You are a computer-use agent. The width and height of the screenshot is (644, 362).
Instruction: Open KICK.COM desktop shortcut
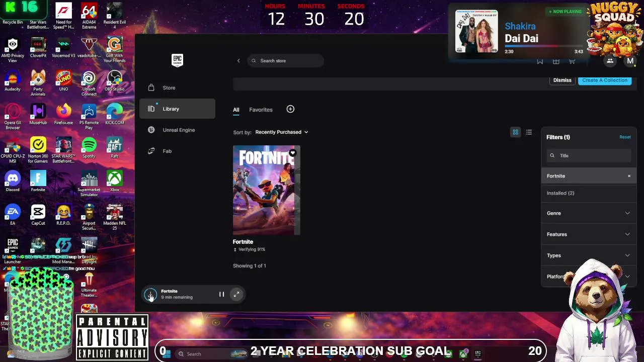[x=115, y=115]
